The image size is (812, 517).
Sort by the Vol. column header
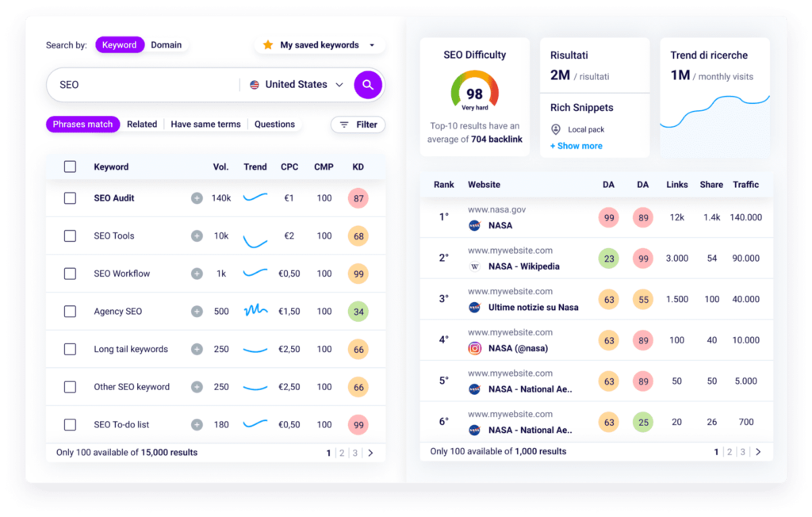(220, 167)
